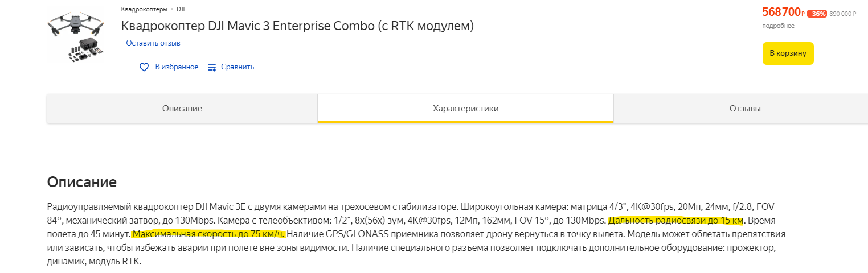
Task: Click the −36% discount badge
Action: tap(817, 14)
